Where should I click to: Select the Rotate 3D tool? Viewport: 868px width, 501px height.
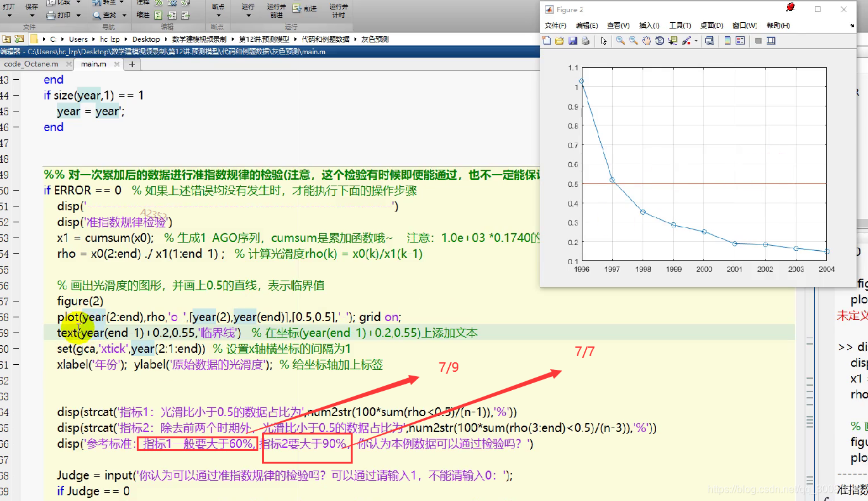coord(660,41)
